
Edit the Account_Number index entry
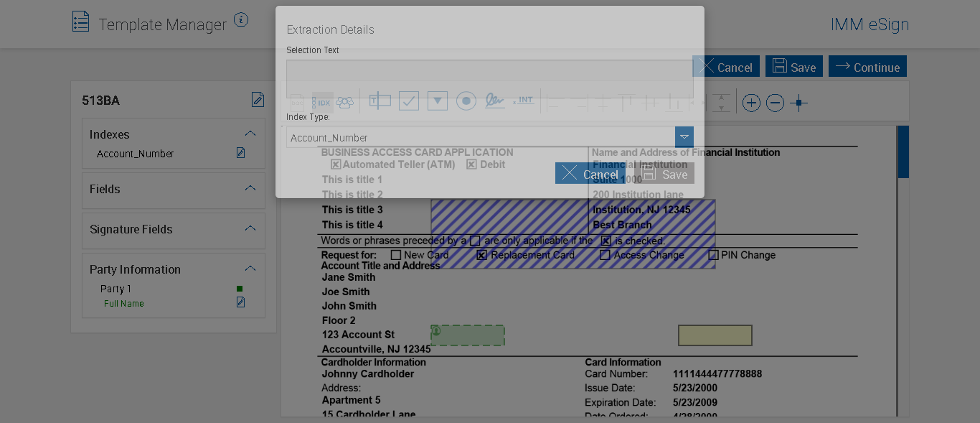tap(241, 153)
